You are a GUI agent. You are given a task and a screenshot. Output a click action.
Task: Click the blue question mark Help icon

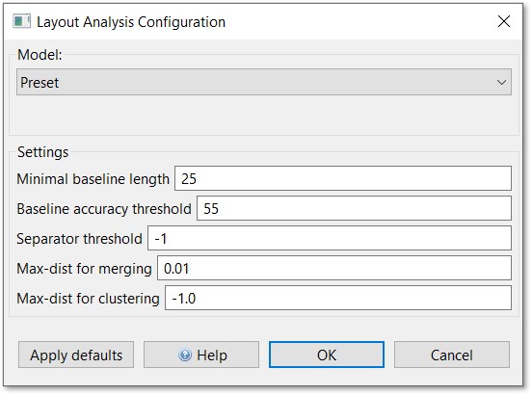(x=185, y=355)
